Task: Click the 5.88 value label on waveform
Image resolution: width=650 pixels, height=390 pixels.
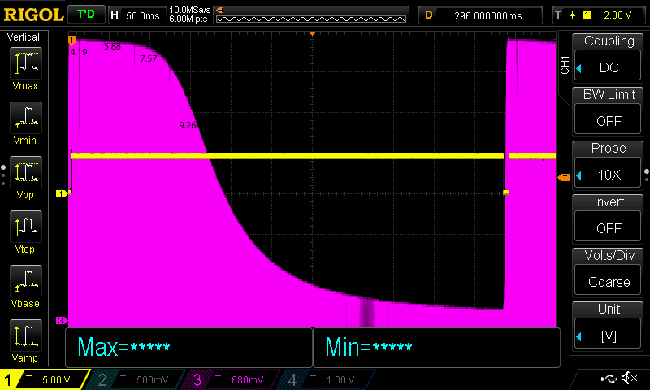Action: (112, 47)
